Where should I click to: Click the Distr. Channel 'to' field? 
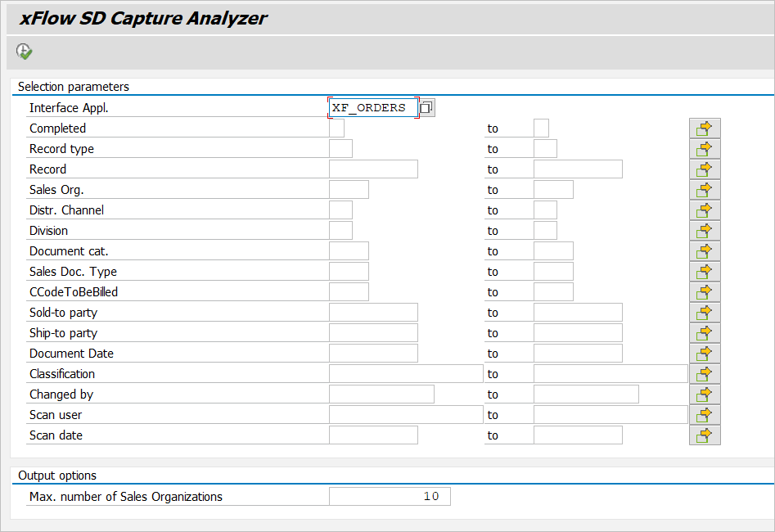click(x=545, y=210)
